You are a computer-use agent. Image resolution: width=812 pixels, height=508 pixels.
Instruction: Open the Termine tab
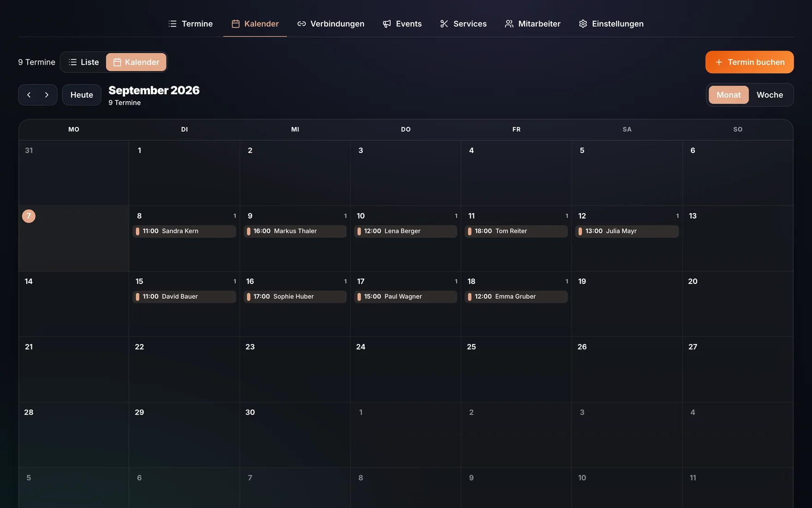191,24
